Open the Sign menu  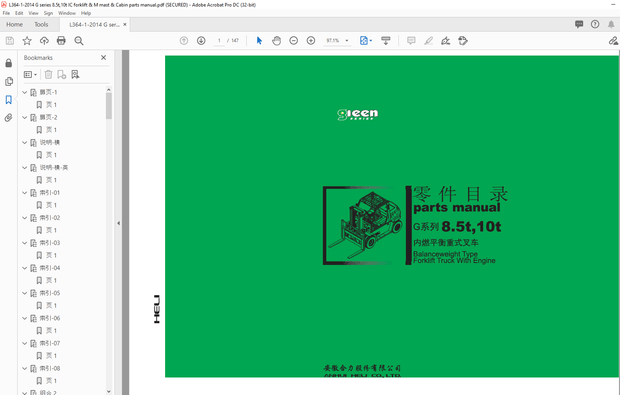(48, 13)
